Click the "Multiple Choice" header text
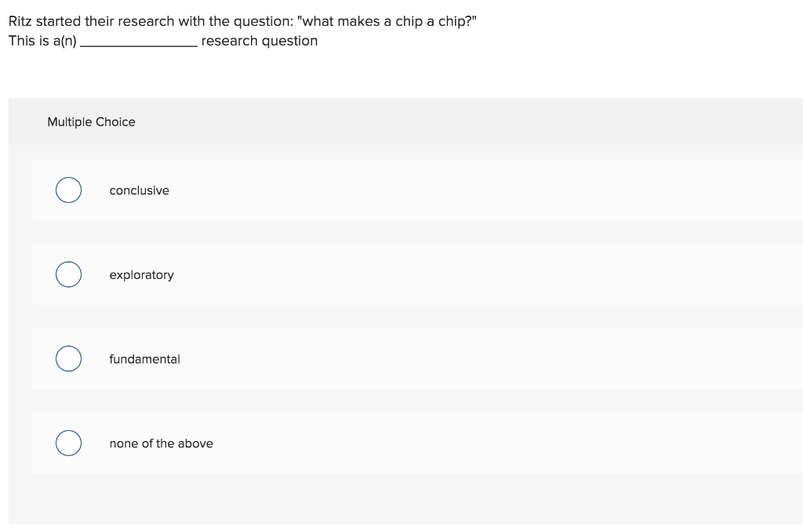The width and height of the screenshot is (803, 532). point(91,121)
